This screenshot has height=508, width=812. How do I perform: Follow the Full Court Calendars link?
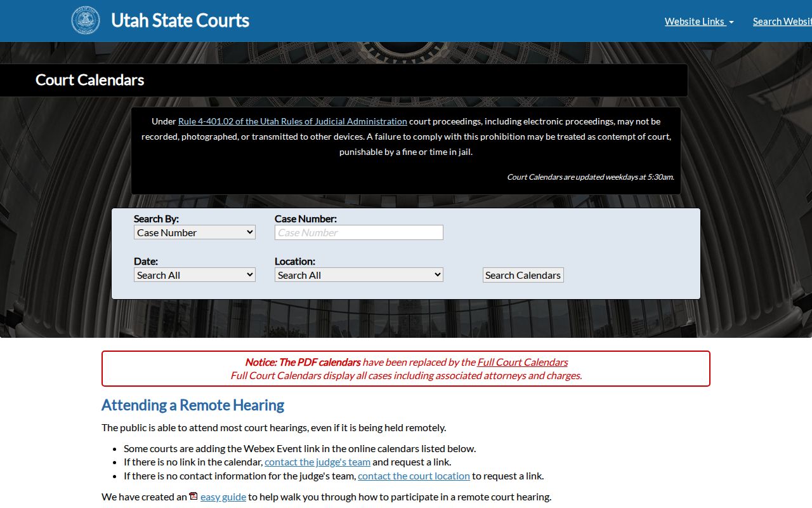tap(523, 362)
